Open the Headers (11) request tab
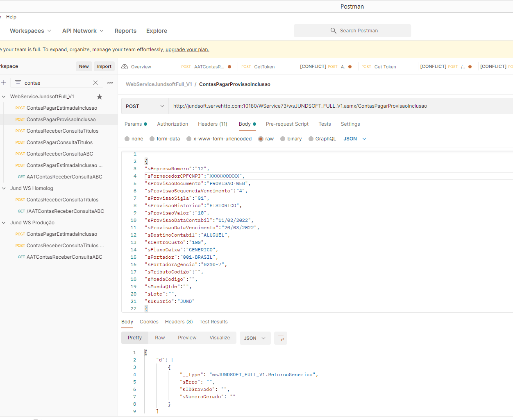The width and height of the screenshot is (513, 420). click(x=212, y=124)
